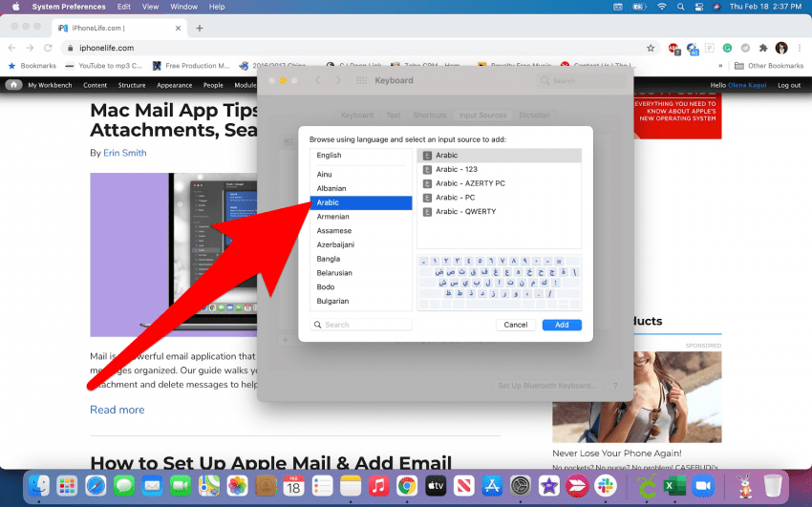Click System Preferences gear in the Dock
This screenshot has height=507, width=812.
[x=521, y=486]
